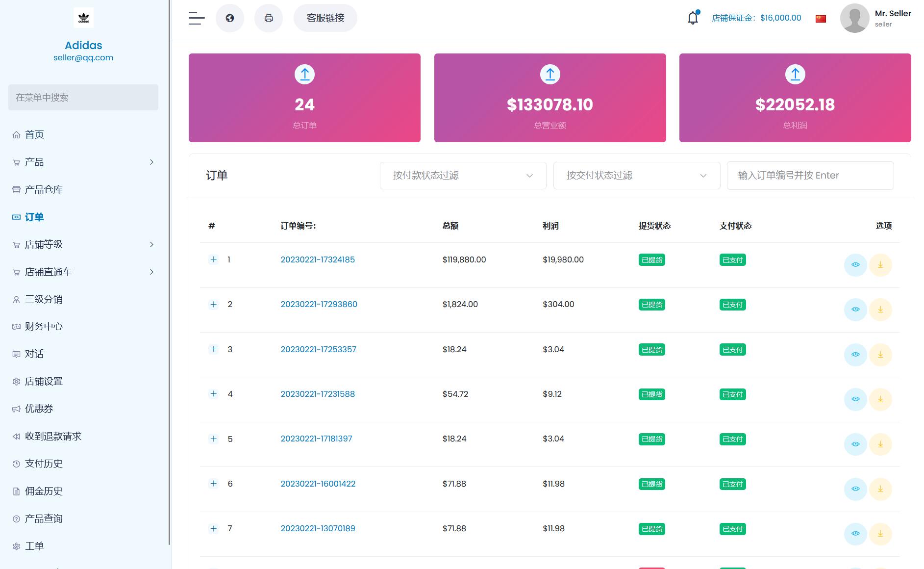This screenshot has height=569, width=924.
Task: Open the 按交付状态过滤 dropdown
Action: point(636,176)
